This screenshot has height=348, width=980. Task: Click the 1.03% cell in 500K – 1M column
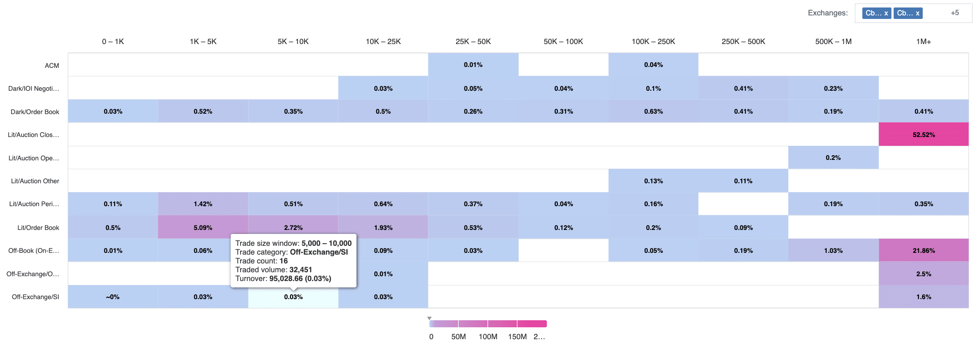pos(833,250)
